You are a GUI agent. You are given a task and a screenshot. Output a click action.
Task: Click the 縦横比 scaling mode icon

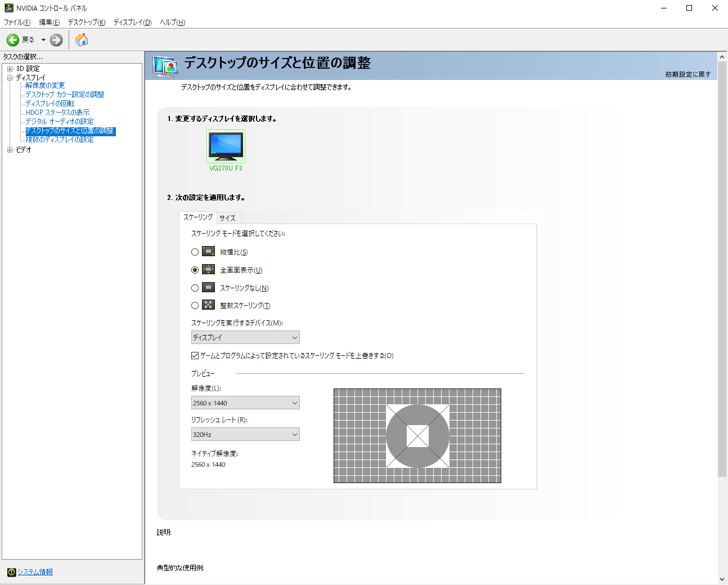pos(208,252)
